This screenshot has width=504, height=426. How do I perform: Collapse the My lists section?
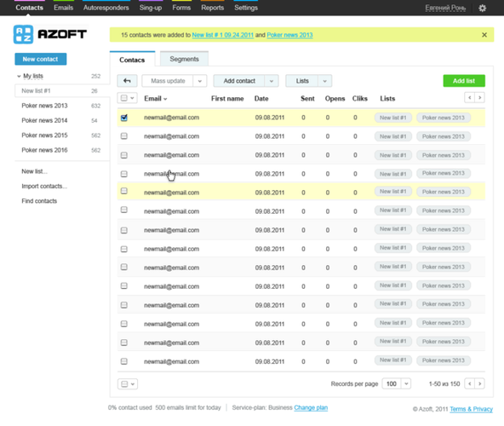[19, 77]
